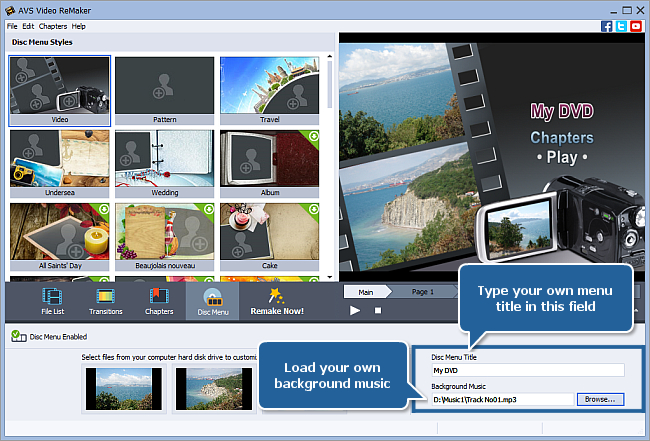Open the File List panel

tap(53, 301)
